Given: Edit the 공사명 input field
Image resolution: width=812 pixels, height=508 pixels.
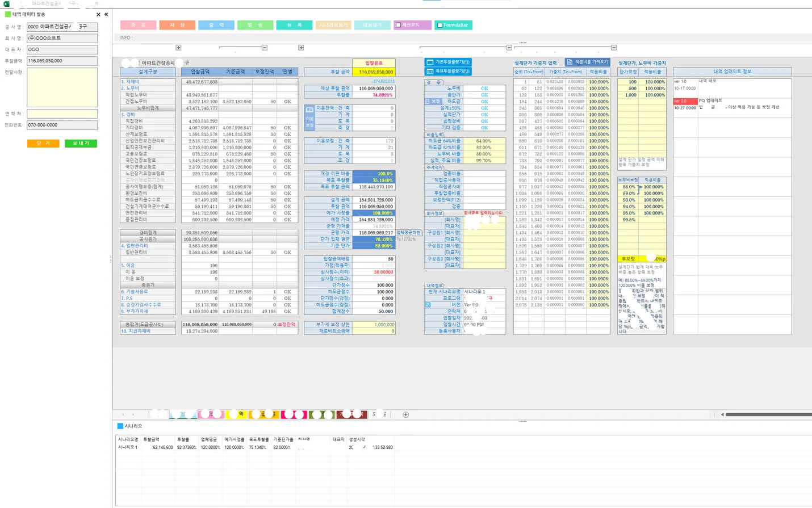Looking at the screenshot, I should (x=62, y=27).
